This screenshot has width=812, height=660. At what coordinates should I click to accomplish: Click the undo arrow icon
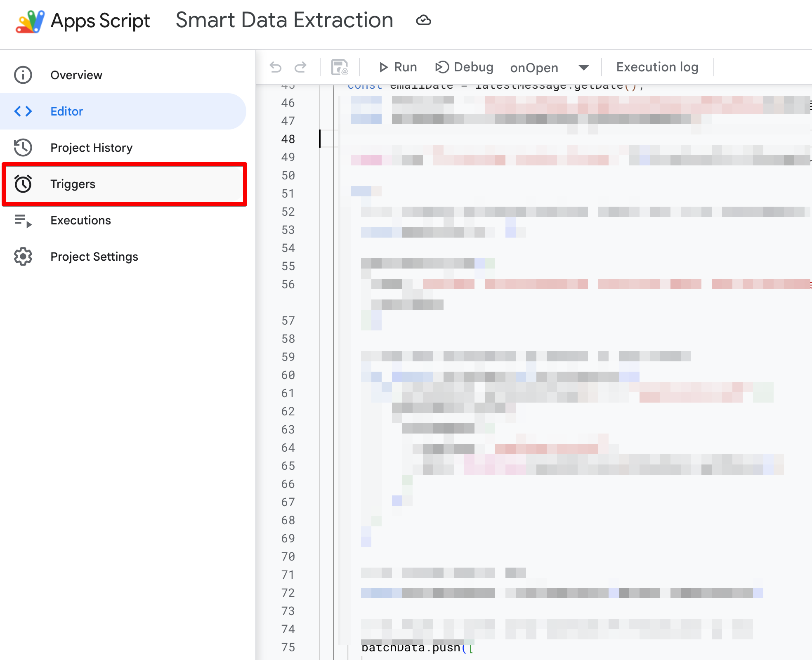[275, 67]
